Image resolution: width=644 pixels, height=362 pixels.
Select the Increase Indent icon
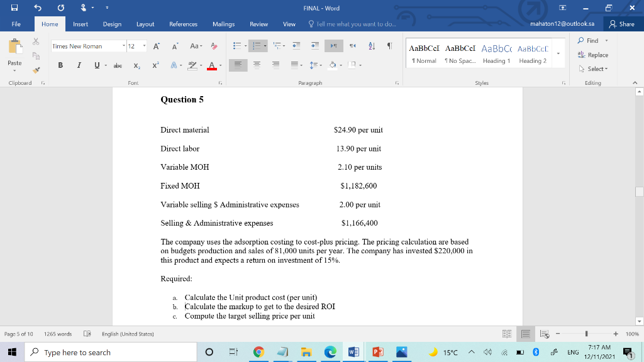(314, 46)
